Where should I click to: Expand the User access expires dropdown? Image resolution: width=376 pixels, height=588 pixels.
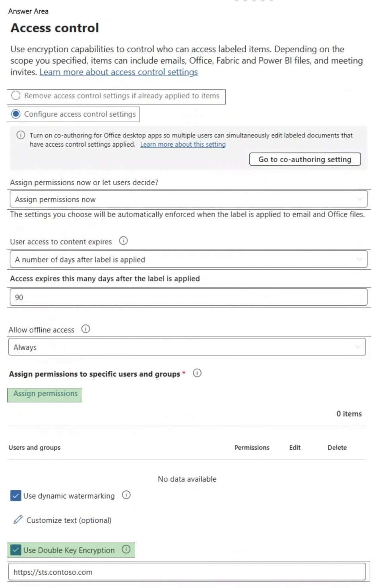pyautogui.click(x=188, y=259)
